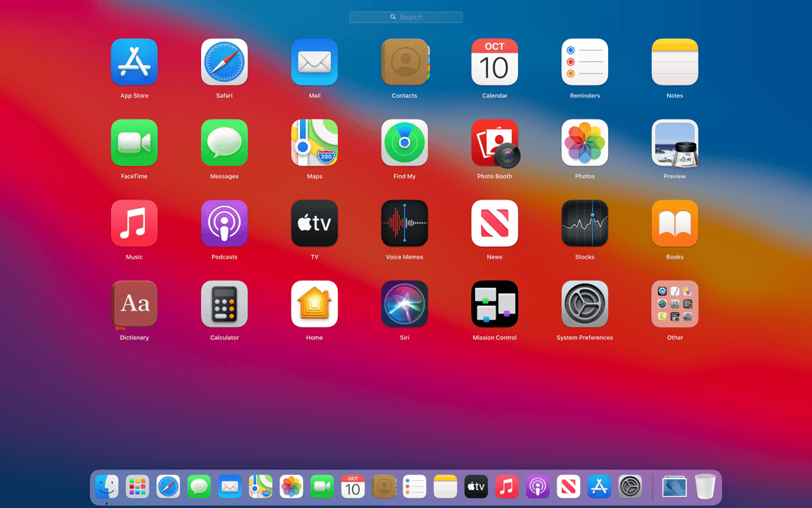Activate the Siri app icon
Viewport: 812px width, 508px height.
pyautogui.click(x=404, y=305)
